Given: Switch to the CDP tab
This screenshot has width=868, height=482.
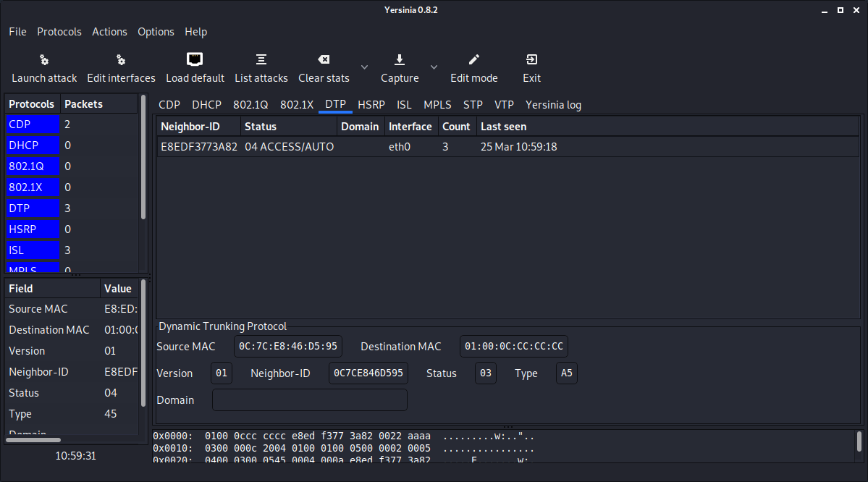Looking at the screenshot, I should [169, 105].
